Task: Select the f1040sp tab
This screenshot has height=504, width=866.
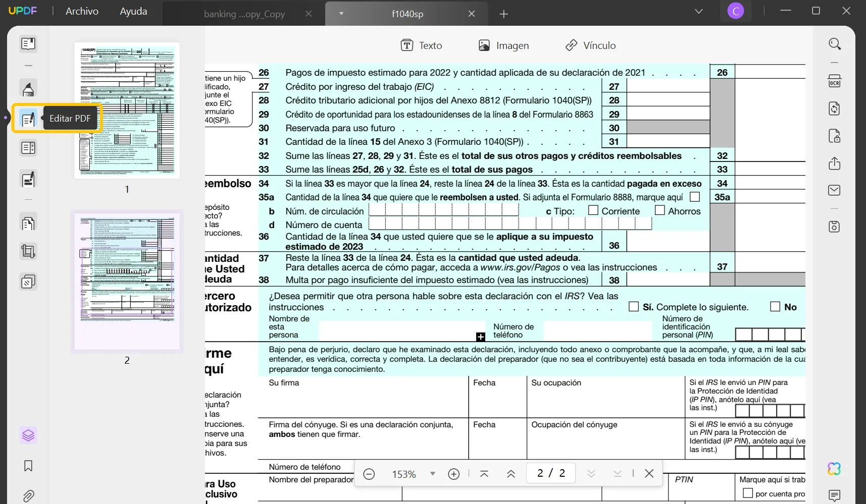Action: click(407, 14)
